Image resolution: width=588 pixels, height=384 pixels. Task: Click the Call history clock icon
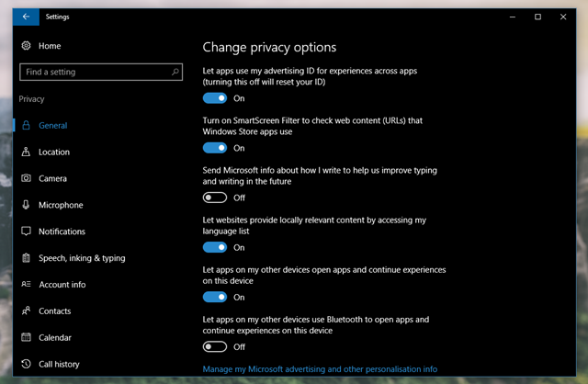(26, 364)
